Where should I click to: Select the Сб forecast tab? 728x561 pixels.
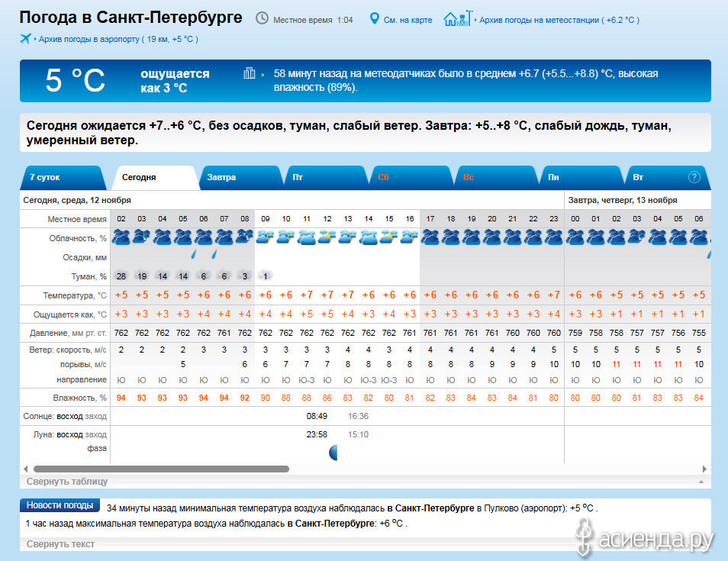click(x=383, y=177)
